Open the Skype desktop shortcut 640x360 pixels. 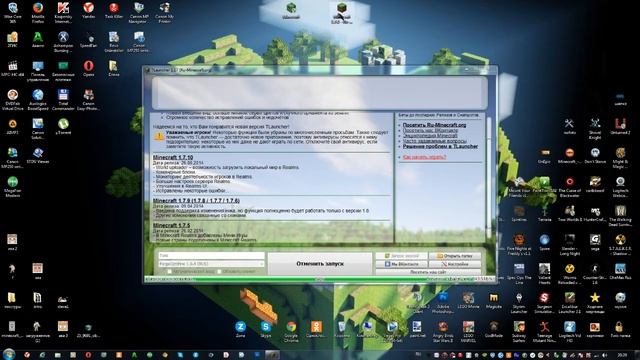(x=266, y=329)
